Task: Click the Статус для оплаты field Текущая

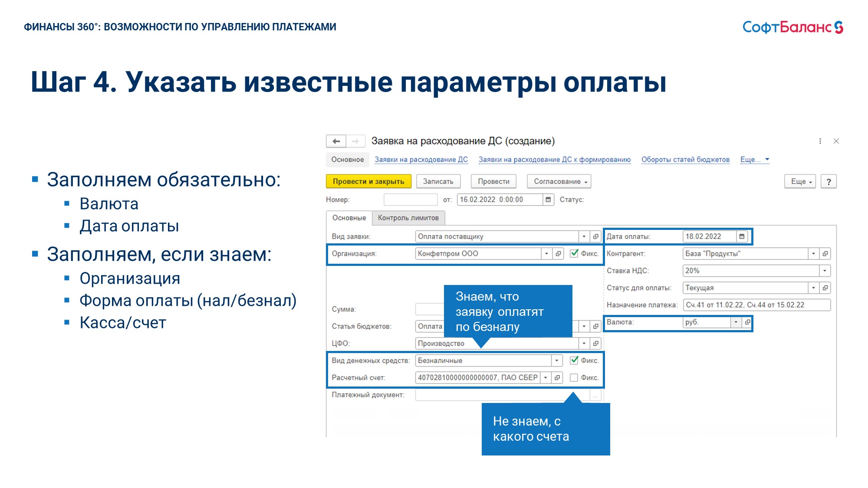Action: pos(746,288)
